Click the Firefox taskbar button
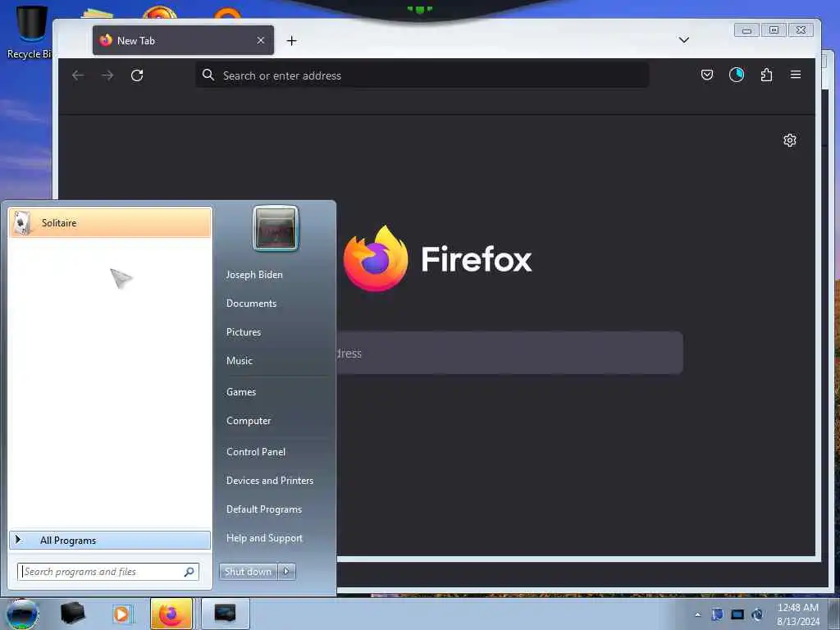The image size is (840, 630). [171, 614]
